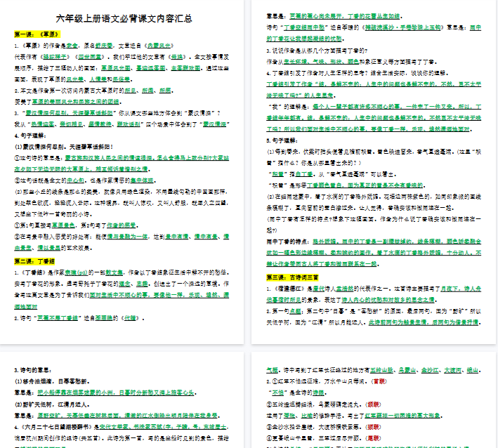Click the green answer 比喻
The image size is (498, 448).
(307, 416)
